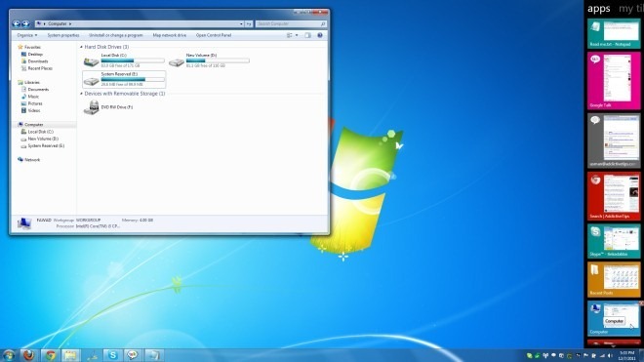Image resolution: width=644 pixels, height=362 pixels.
Task: Click the Explorer Forward arrow button
Action: point(25,23)
